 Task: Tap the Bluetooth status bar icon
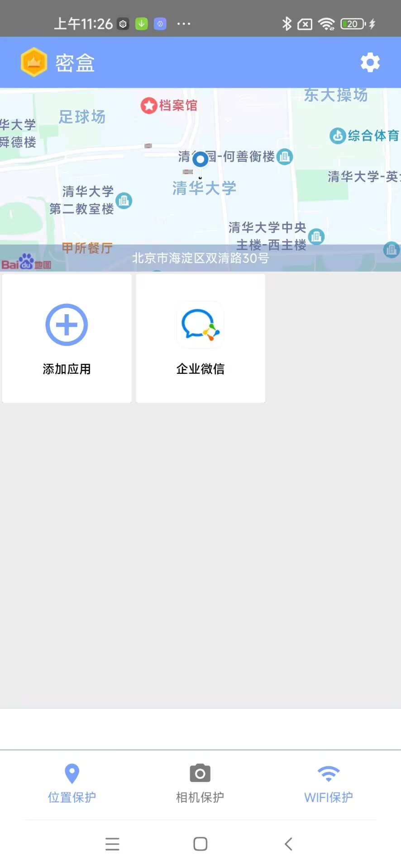point(286,24)
